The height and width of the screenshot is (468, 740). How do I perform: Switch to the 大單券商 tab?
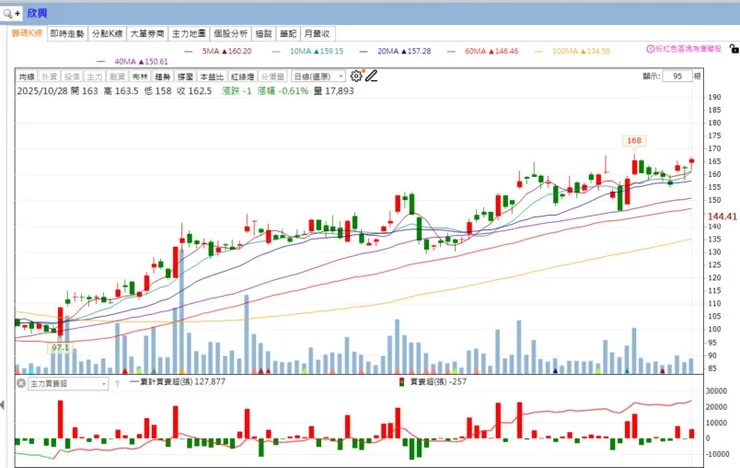(x=147, y=33)
